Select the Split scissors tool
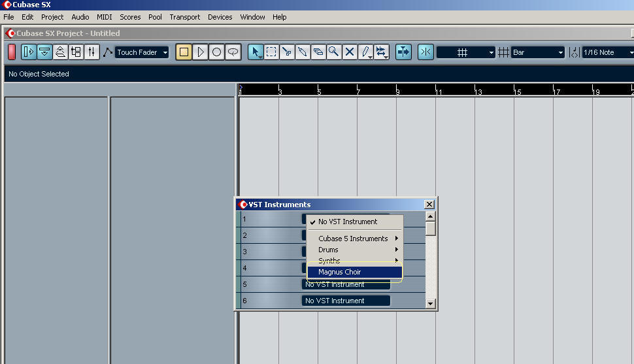Viewport: 634px width, 364px height. (287, 52)
